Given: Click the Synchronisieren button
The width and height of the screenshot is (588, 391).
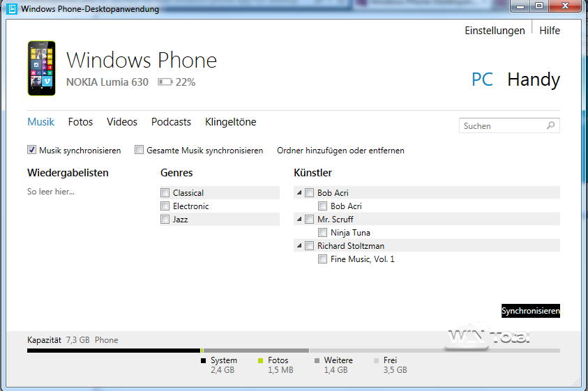Looking at the screenshot, I should pyautogui.click(x=531, y=311).
